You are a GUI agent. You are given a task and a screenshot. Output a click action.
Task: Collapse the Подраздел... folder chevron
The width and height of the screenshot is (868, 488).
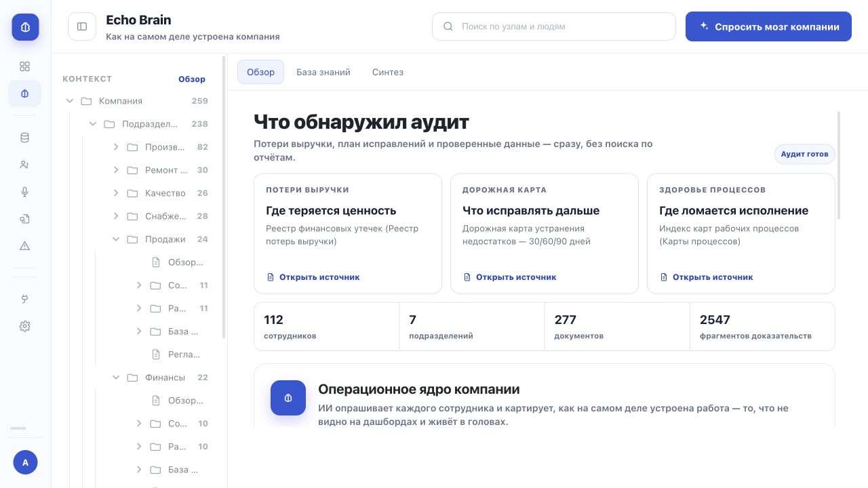[93, 124]
